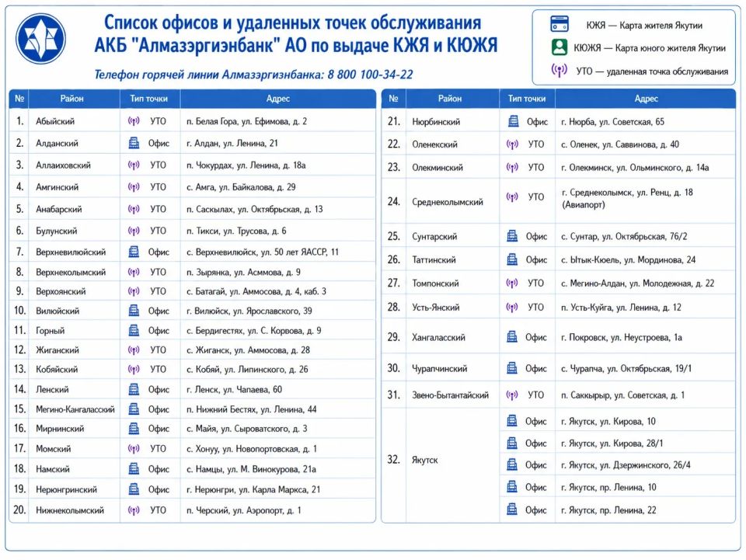Click the office icon in the Алданский row
Screen dimensions: 746x560
coord(134,143)
